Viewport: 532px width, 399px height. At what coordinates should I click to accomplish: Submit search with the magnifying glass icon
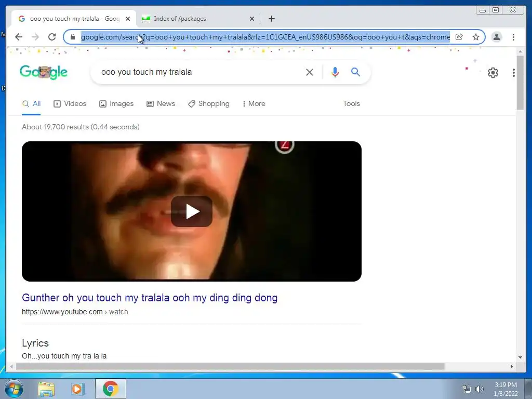pyautogui.click(x=355, y=72)
